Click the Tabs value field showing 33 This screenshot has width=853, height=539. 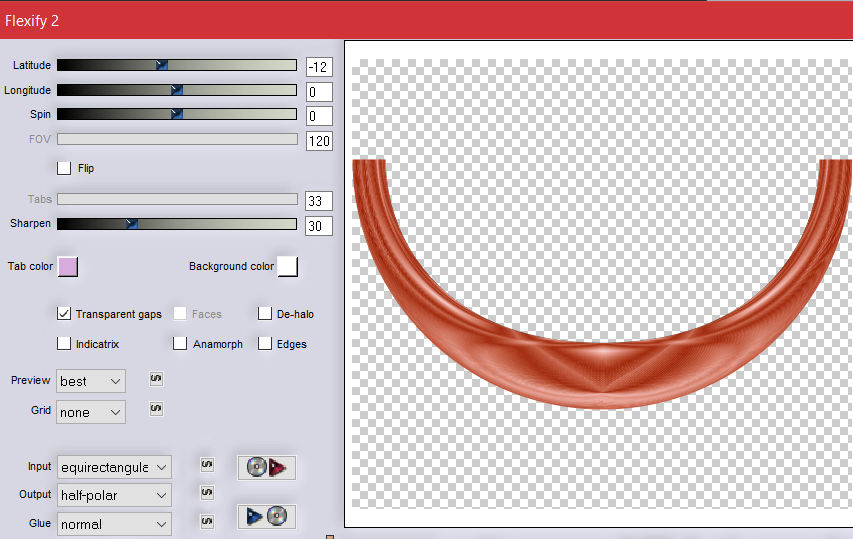[319, 201]
